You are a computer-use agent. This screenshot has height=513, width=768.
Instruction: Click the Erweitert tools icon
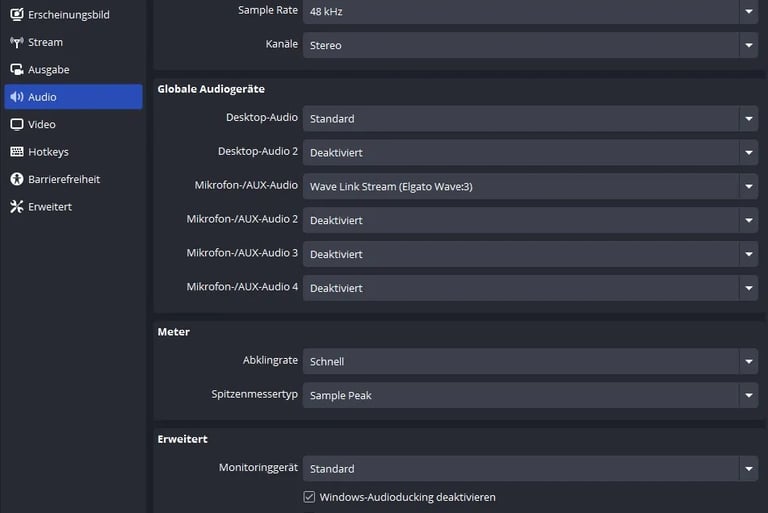[17, 207]
